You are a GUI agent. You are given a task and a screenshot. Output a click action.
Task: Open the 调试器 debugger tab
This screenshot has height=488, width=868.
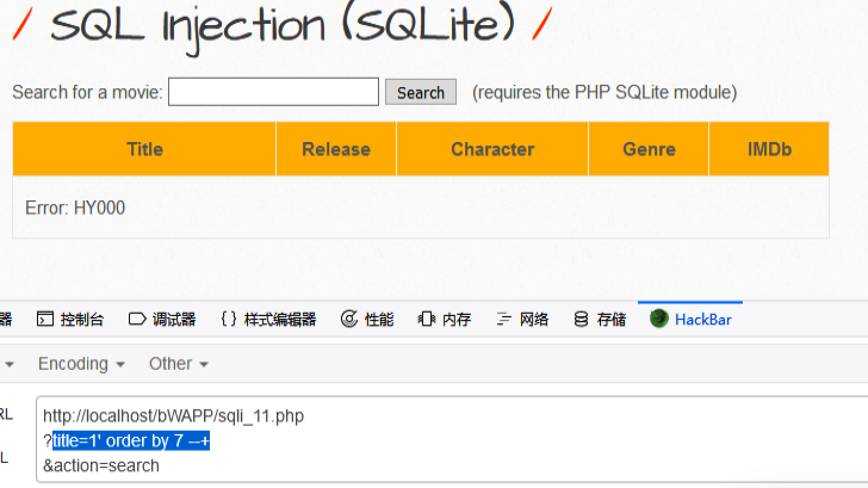coord(162,320)
